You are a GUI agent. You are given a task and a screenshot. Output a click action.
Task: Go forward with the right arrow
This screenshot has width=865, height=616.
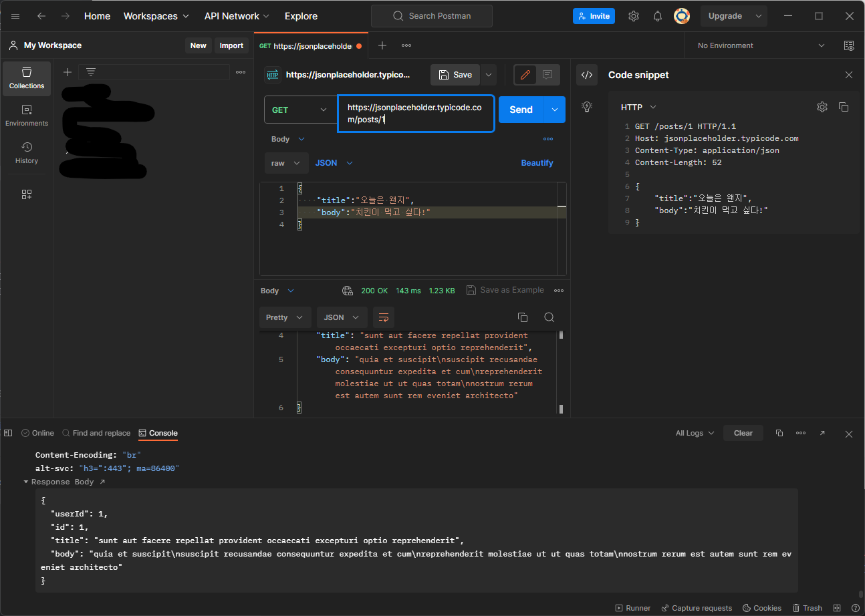pos(66,16)
